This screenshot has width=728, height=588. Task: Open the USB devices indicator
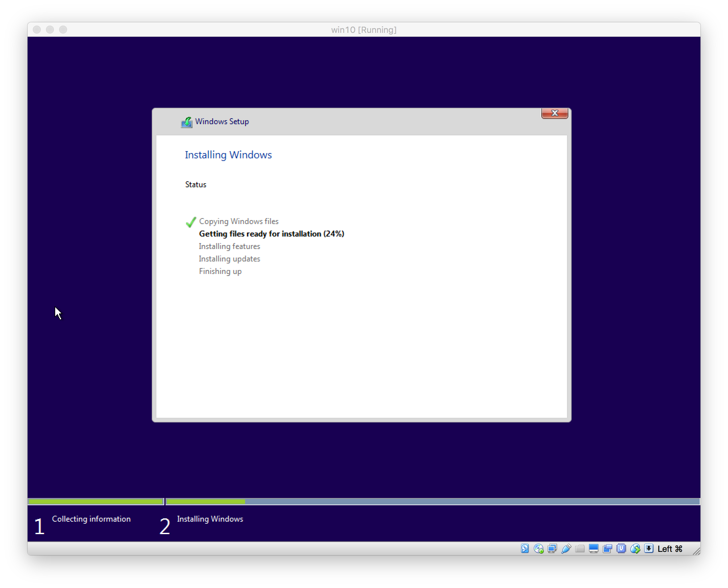click(566, 549)
